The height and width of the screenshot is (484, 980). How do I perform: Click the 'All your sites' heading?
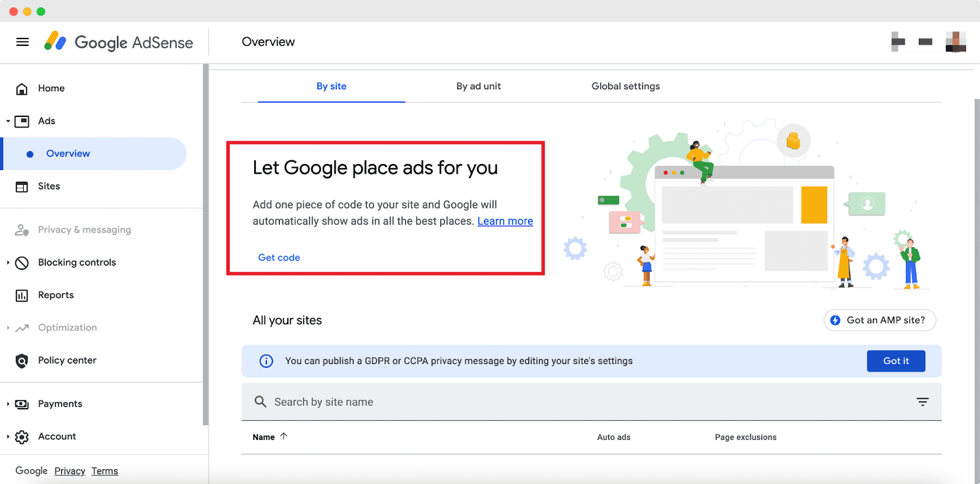287,320
